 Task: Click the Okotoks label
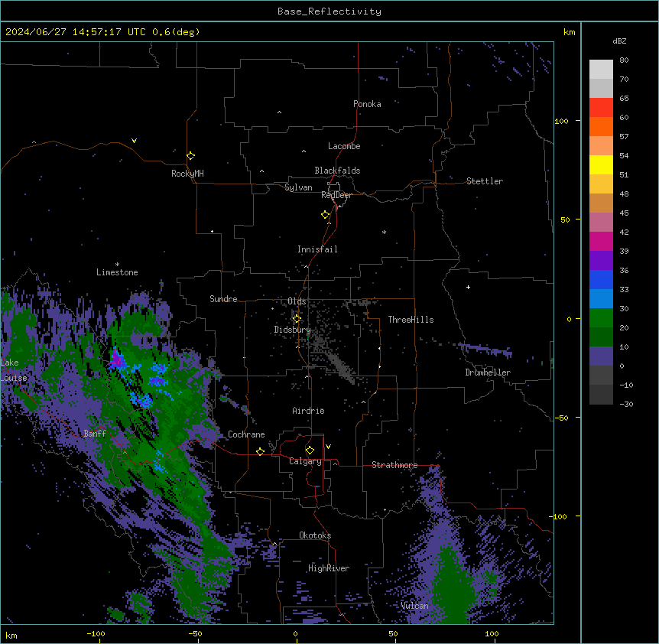(x=315, y=535)
